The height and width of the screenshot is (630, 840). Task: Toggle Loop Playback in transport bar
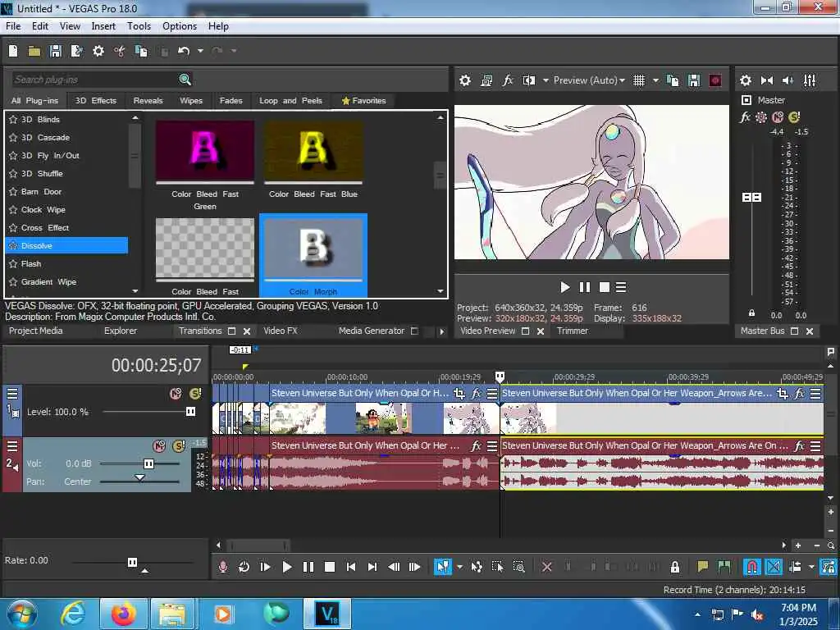coord(244,566)
